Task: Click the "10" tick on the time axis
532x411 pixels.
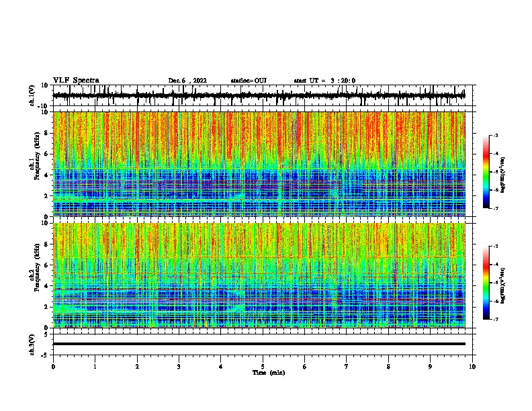Action: pyautogui.click(x=472, y=367)
